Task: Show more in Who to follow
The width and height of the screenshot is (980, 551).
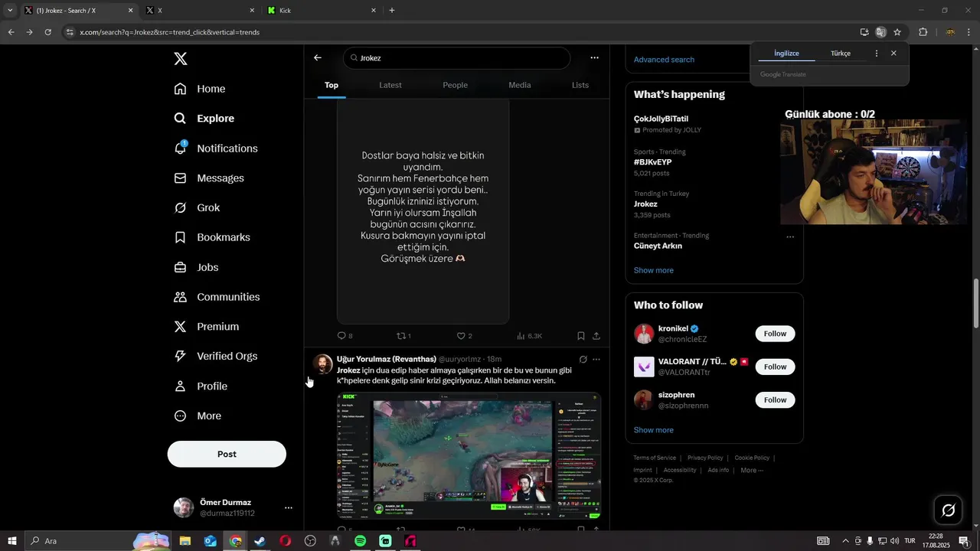Action: pyautogui.click(x=654, y=430)
